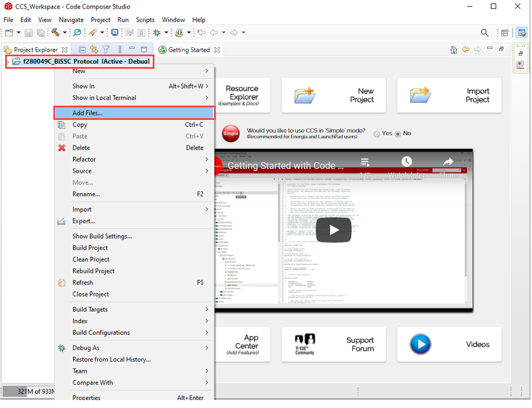
Task: Open the Import Project tile
Action: [449, 95]
